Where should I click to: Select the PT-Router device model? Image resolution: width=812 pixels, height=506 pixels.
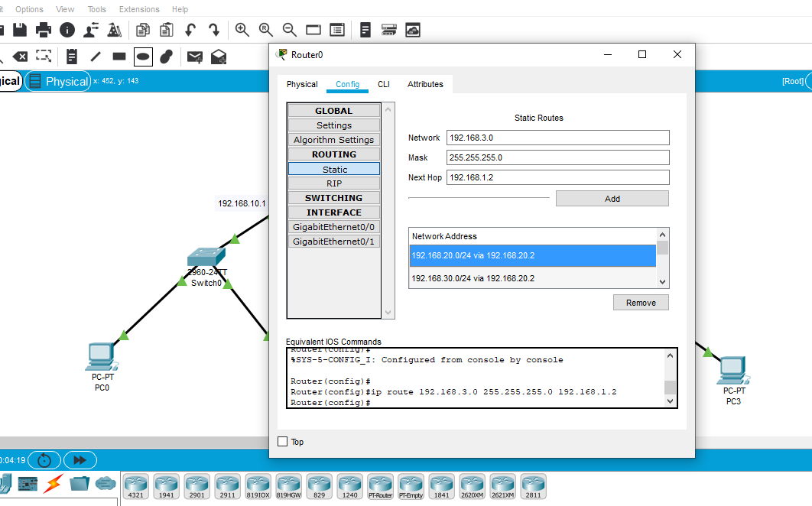point(380,486)
